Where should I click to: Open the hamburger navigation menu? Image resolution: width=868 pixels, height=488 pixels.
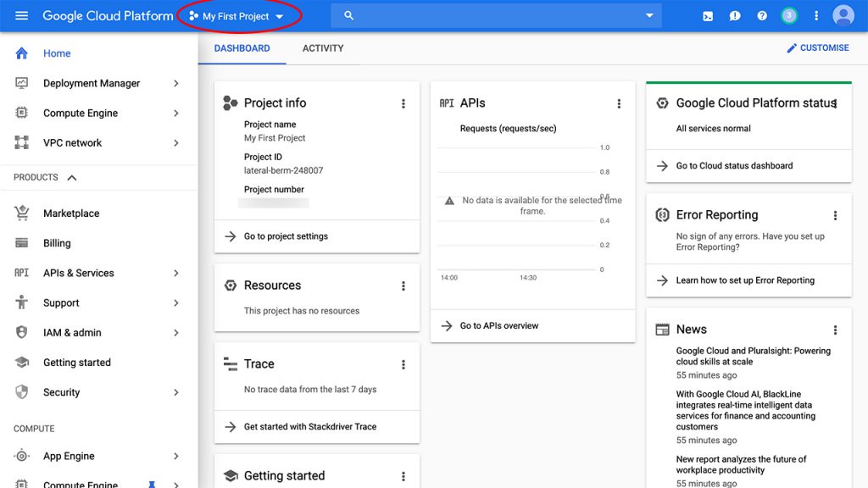[x=21, y=15]
